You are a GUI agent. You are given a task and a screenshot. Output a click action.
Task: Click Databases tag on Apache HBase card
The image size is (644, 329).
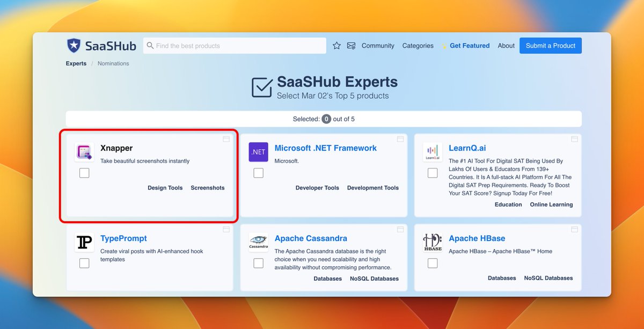coord(502,278)
